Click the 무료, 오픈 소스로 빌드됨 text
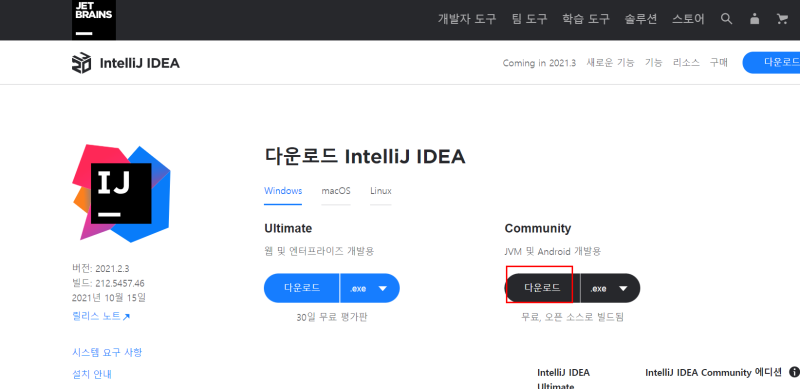800x389 pixels. click(x=572, y=317)
